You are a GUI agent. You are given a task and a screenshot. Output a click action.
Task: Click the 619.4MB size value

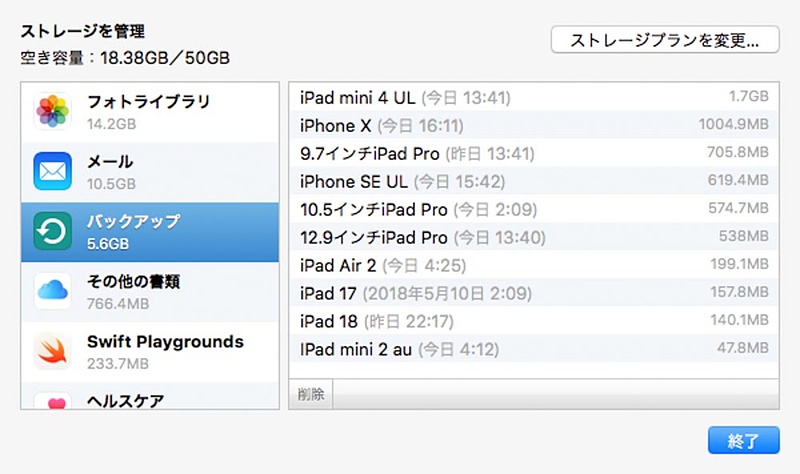pos(738,180)
